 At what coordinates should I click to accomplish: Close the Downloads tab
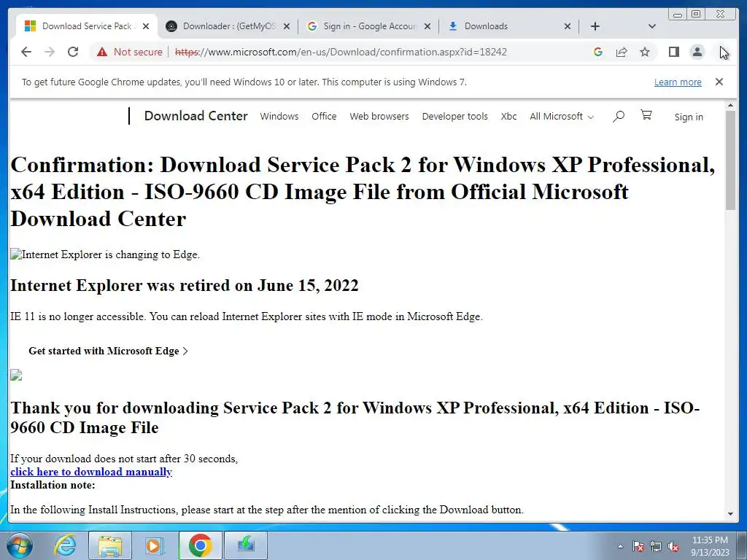coord(568,26)
